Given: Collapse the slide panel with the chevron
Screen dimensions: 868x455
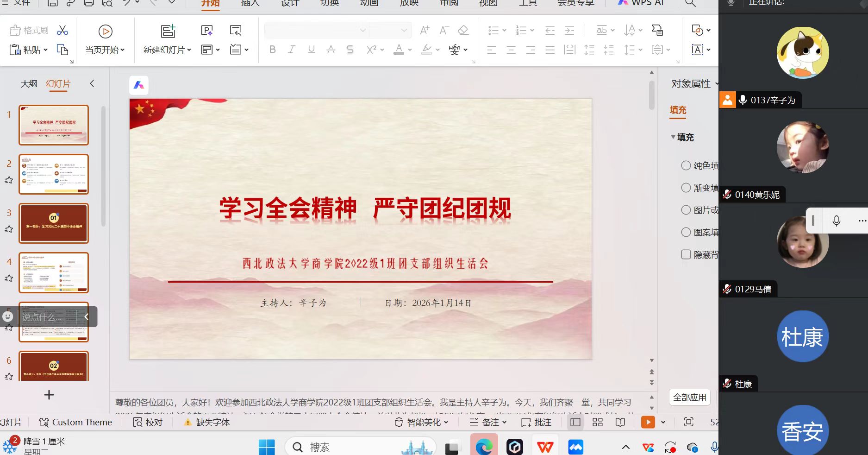Looking at the screenshot, I should tap(92, 83).
